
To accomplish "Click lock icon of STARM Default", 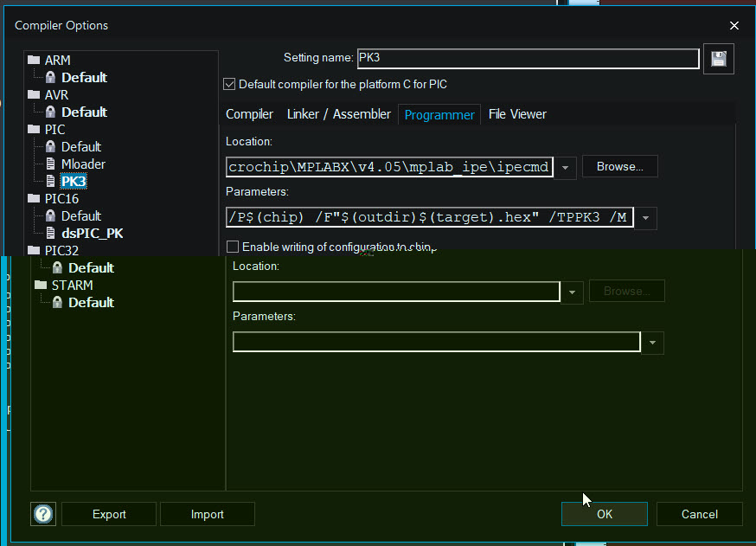I will (x=57, y=302).
